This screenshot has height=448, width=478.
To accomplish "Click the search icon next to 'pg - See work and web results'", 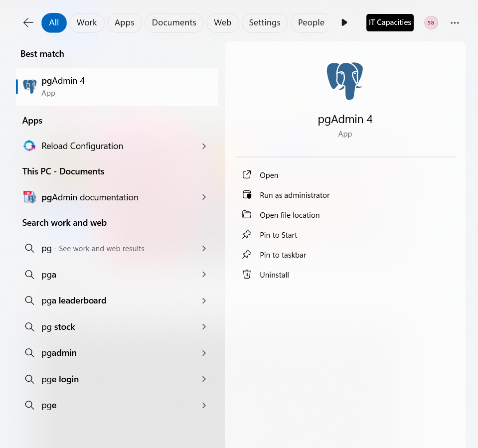I will pos(29,248).
